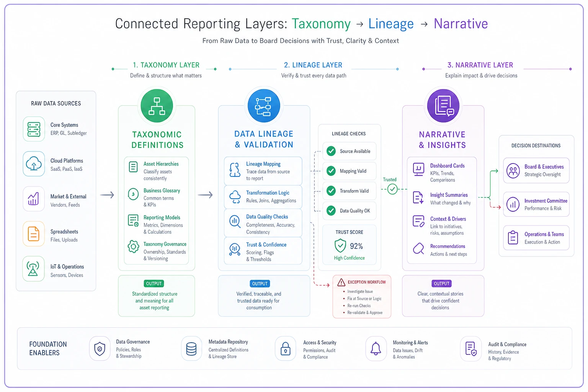Select the Transformation Logic cloud icon
Screen dimensions: 588x392
coord(235,197)
